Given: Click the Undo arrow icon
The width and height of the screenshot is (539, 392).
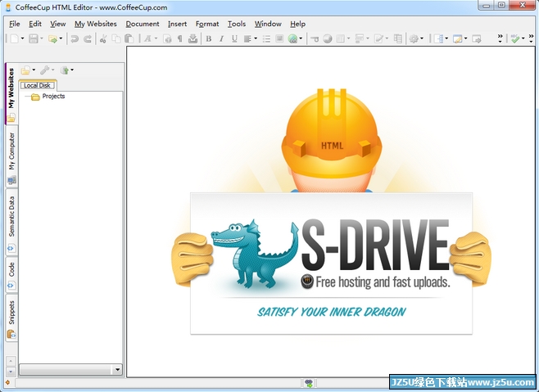Looking at the screenshot, I should 75,39.
